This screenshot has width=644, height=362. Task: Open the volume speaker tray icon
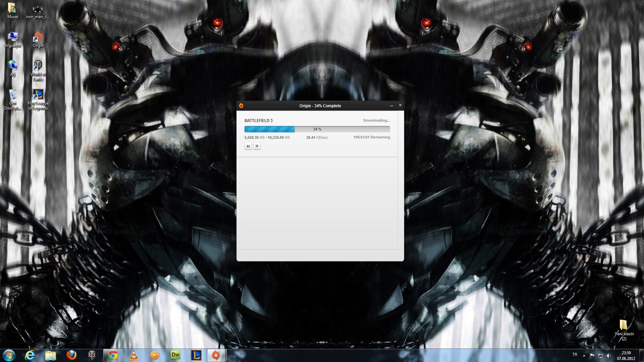coord(609,356)
